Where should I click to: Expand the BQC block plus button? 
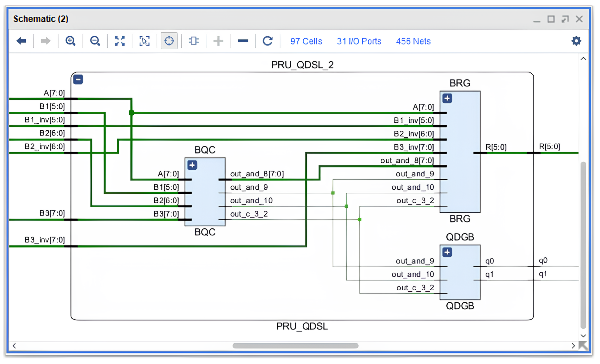click(192, 165)
